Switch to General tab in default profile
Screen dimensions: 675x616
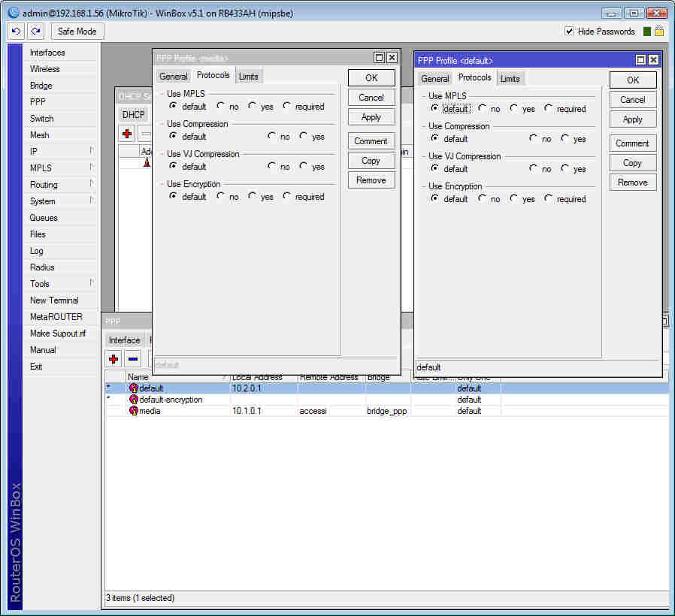(x=434, y=79)
